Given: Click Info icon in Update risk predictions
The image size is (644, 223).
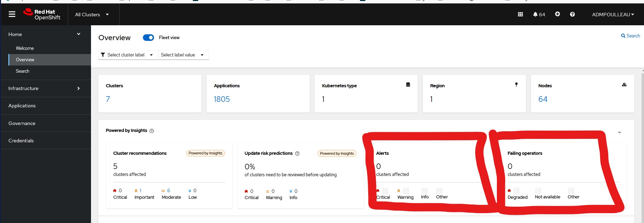Looking at the screenshot, I should pos(291,191).
